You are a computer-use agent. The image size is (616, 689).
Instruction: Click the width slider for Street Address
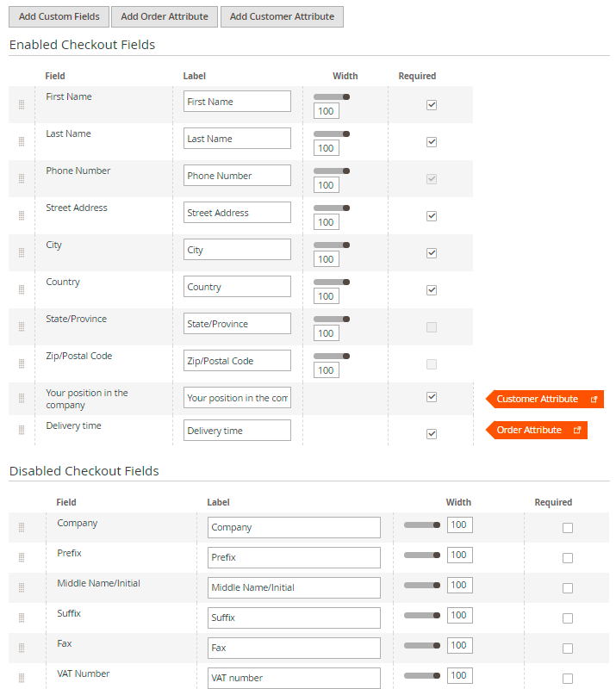pyautogui.click(x=331, y=208)
